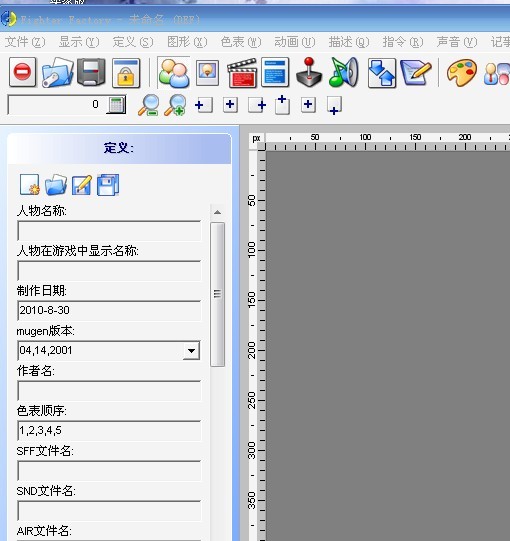Zoom in with magnifier plus icon

175,105
